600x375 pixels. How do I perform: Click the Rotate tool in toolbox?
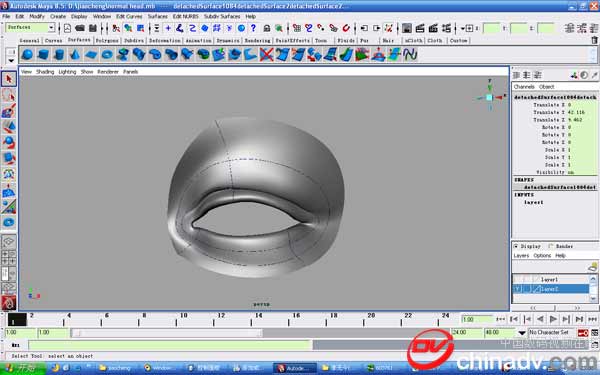pyautogui.click(x=9, y=142)
